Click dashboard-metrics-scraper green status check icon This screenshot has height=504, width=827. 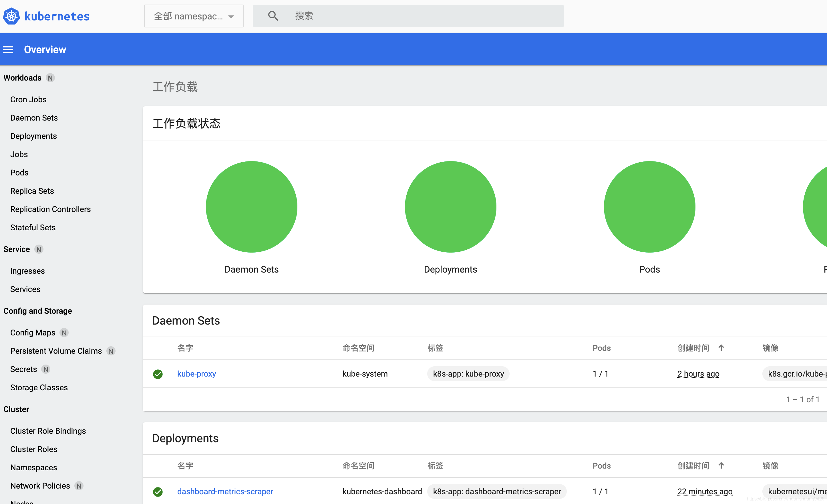pyautogui.click(x=158, y=492)
